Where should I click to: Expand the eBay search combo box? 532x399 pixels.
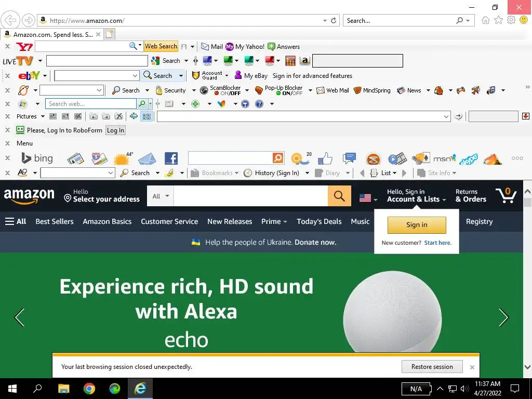point(135,76)
